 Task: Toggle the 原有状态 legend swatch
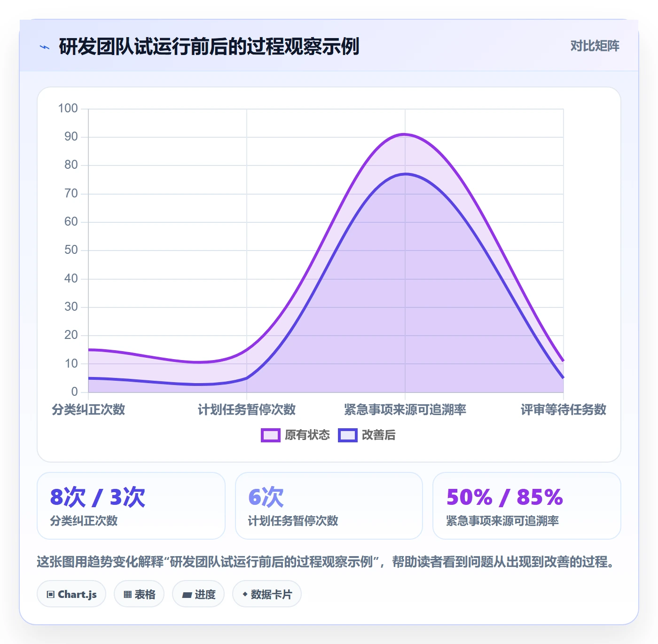pyautogui.click(x=271, y=435)
